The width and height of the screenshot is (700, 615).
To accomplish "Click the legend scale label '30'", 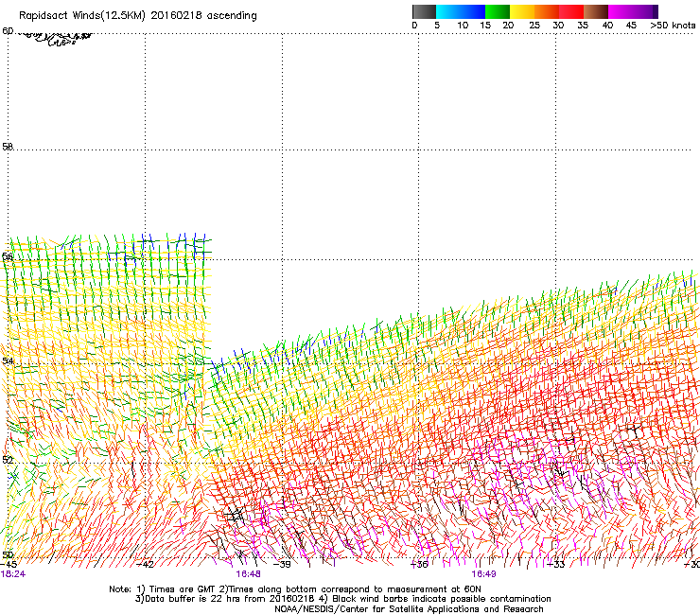I will click(558, 26).
